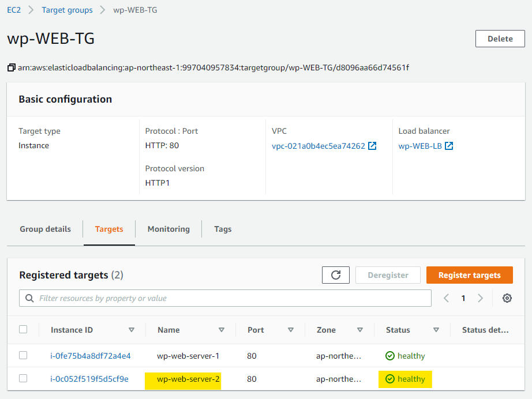
Task: Click the target group ARN text
Action: [x=213, y=68]
